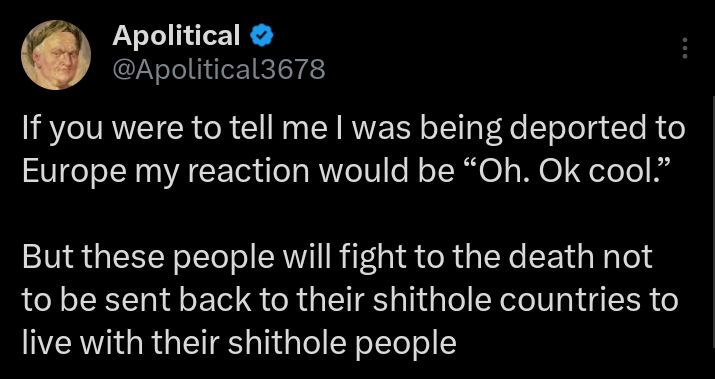Click the blue verified checkmark badge
The image size is (715, 379).
tap(261, 36)
